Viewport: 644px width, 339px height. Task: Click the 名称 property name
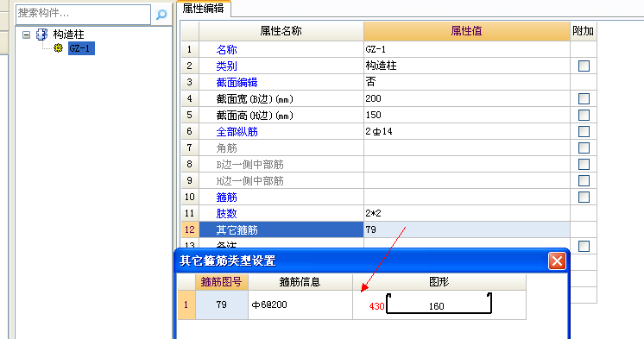[226, 50]
